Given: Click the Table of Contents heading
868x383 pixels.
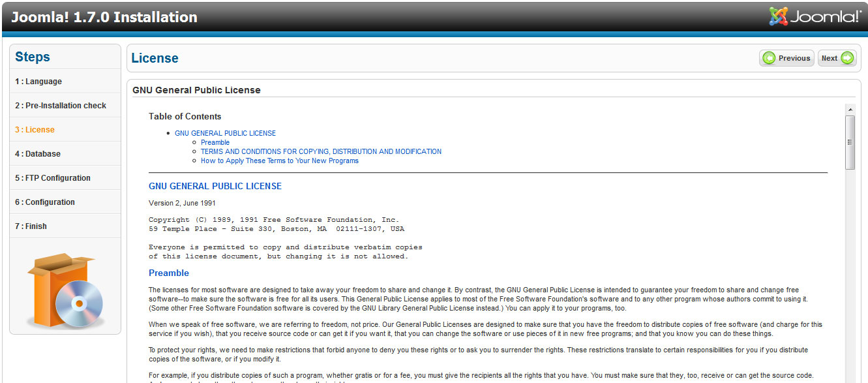Looking at the screenshot, I should click(x=185, y=116).
